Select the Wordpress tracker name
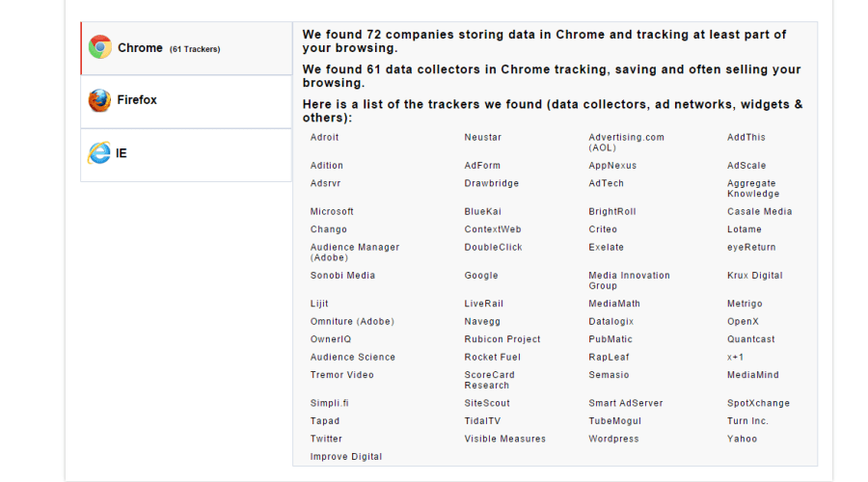 tap(613, 440)
